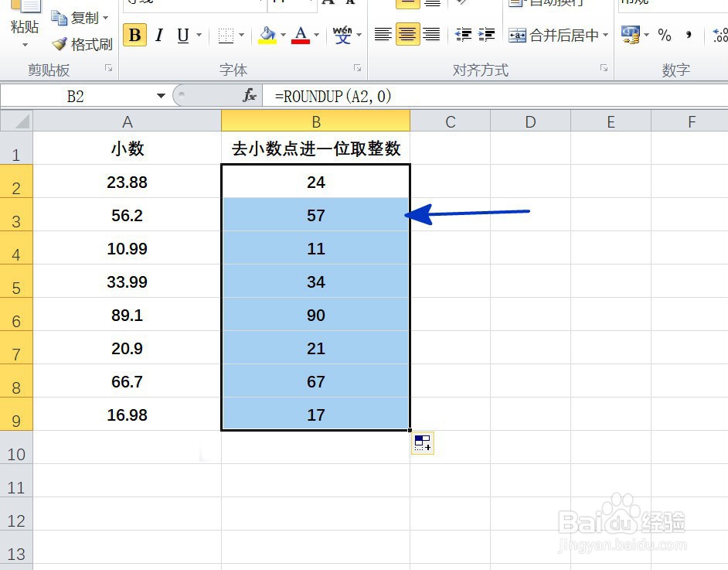Image resolution: width=728 pixels, height=570 pixels.
Task: Toggle bold formatting on cell B2
Action: [134, 35]
